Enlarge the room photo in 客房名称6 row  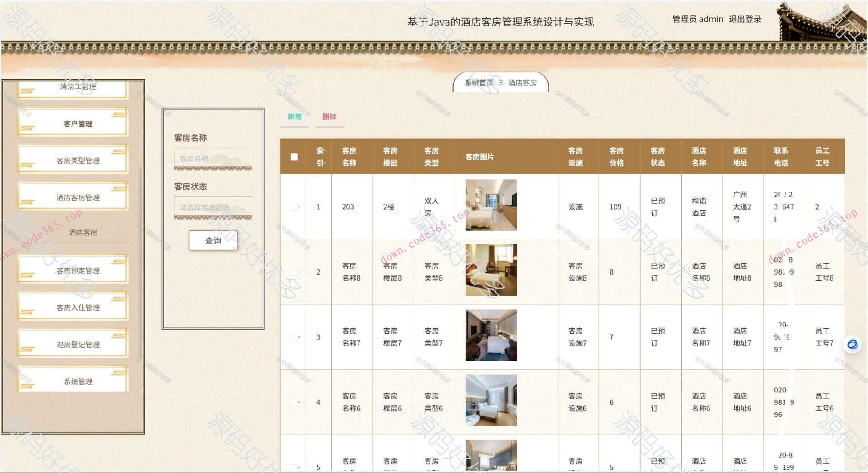pyautogui.click(x=491, y=400)
